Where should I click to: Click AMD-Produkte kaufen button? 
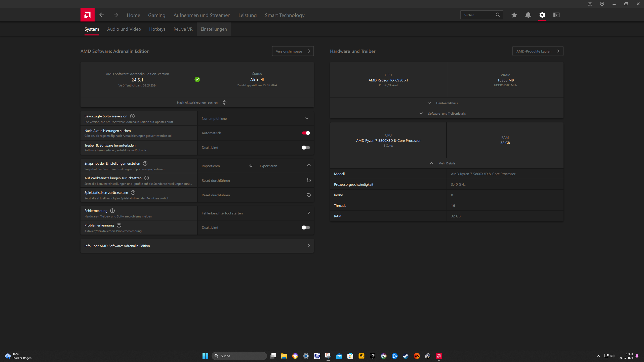pyautogui.click(x=538, y=51)
